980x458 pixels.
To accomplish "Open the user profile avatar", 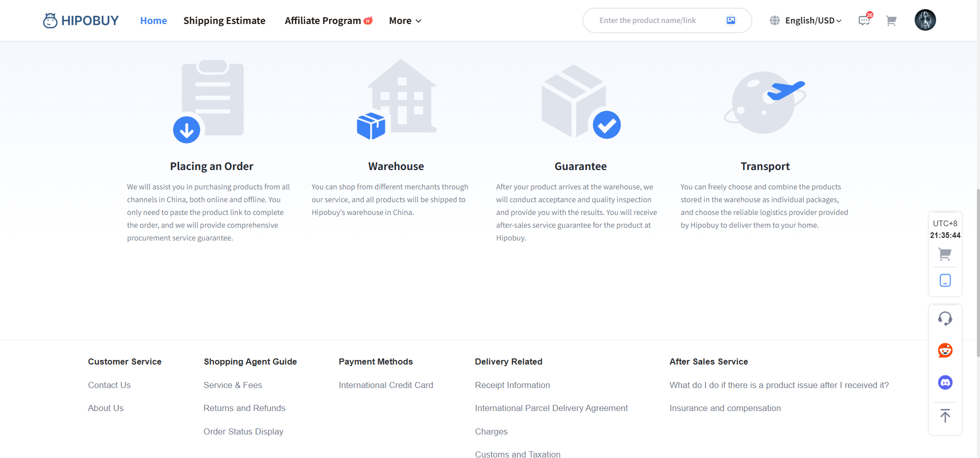I will click(x=925, y=20).
